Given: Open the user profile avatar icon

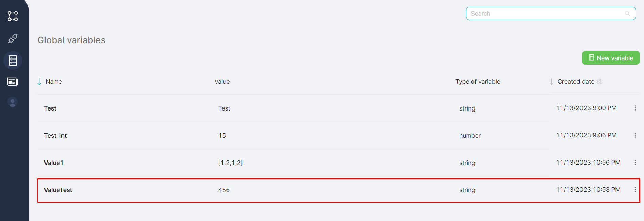Looking at the screenshot, I should click(x=13, y=102).
